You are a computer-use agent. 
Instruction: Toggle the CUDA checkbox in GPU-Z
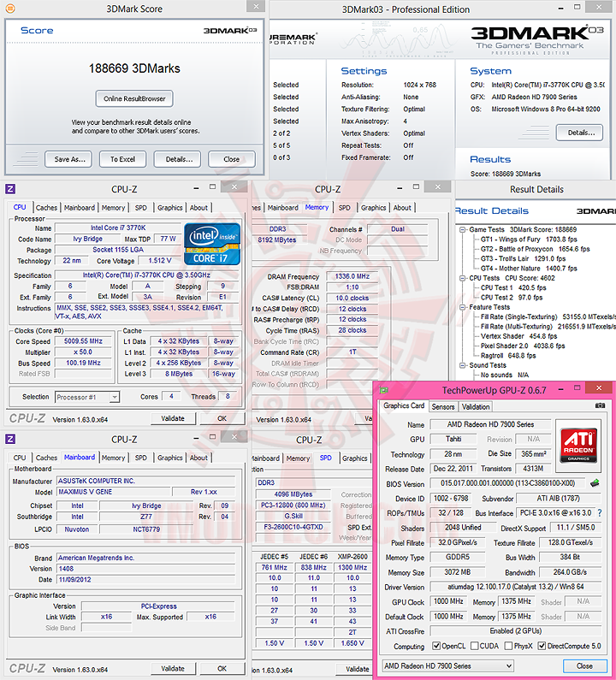tap(474, 646)
